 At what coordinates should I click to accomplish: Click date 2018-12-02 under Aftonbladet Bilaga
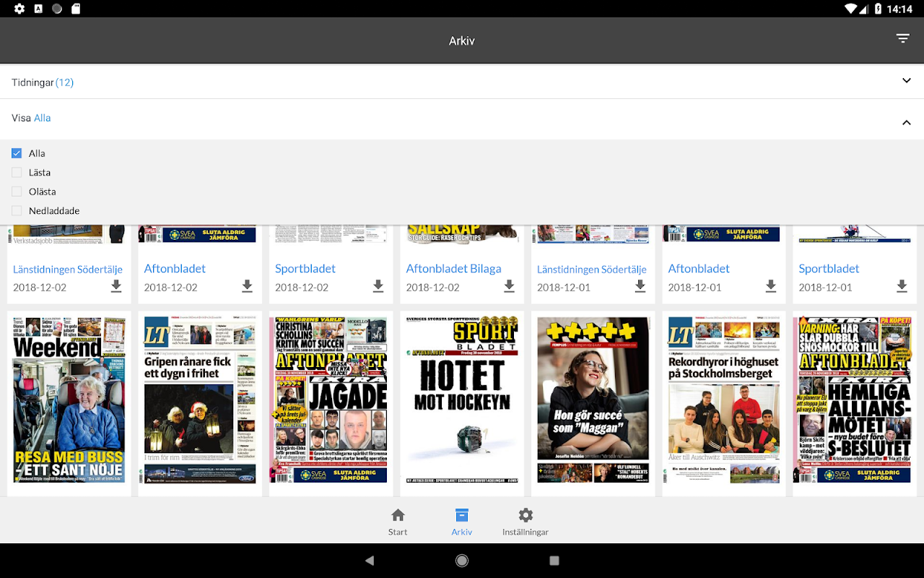coord(432,288)
